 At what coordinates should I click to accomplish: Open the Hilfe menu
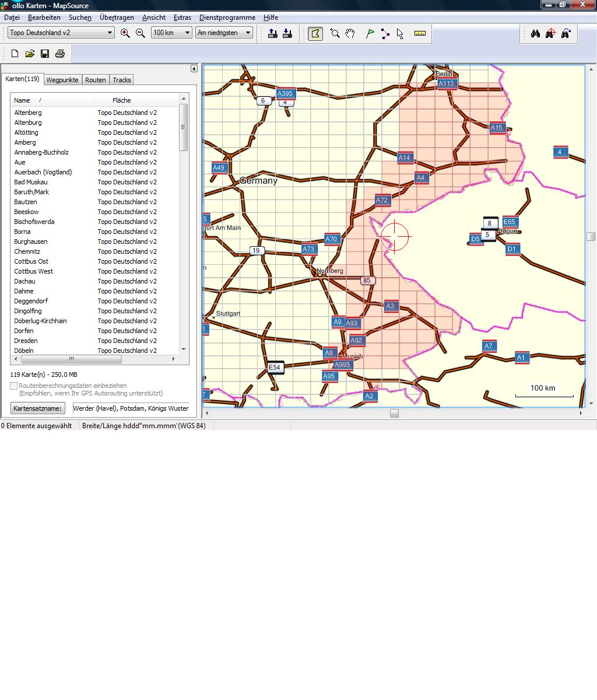271,17
